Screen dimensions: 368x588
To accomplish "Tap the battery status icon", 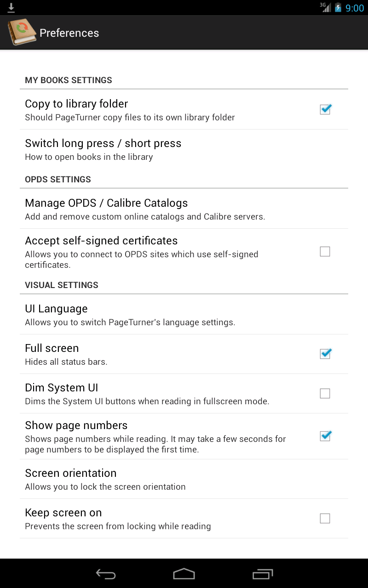I will [338, 8].
